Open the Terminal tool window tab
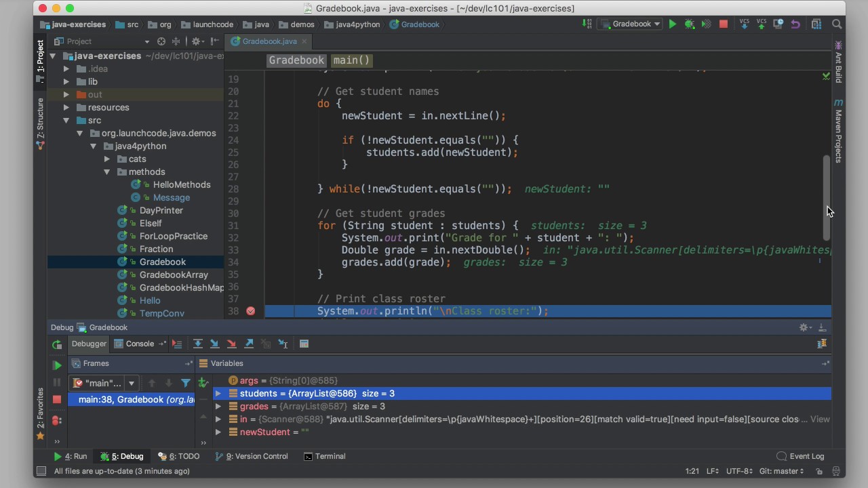The height and width of the screenshot is (488, 868). 325,456
